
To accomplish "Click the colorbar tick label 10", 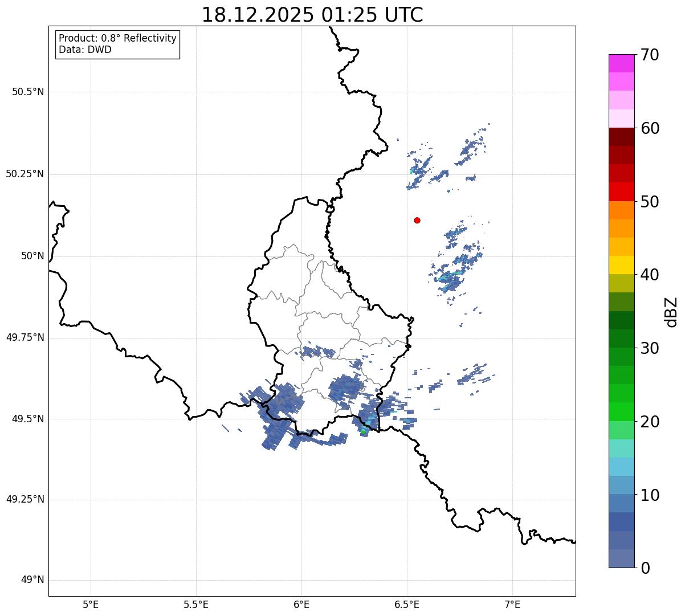I will pyautogui.click(x=650, y=495).
